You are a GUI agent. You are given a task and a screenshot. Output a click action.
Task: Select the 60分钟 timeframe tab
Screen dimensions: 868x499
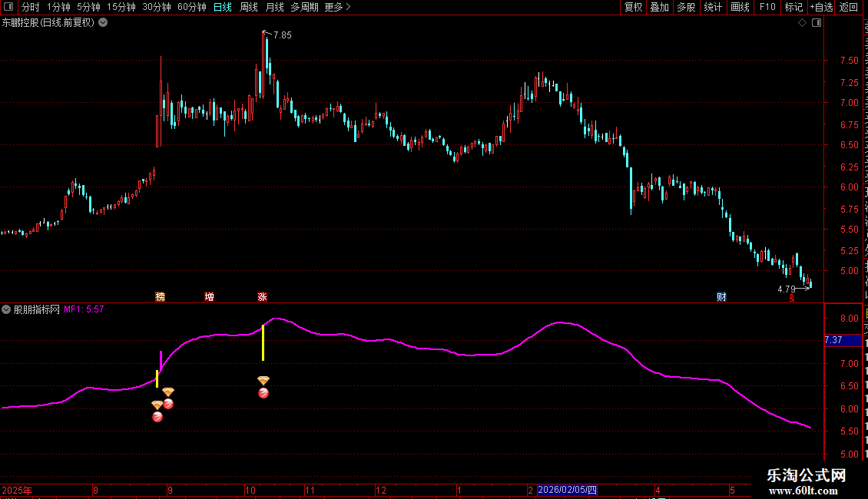191,7
